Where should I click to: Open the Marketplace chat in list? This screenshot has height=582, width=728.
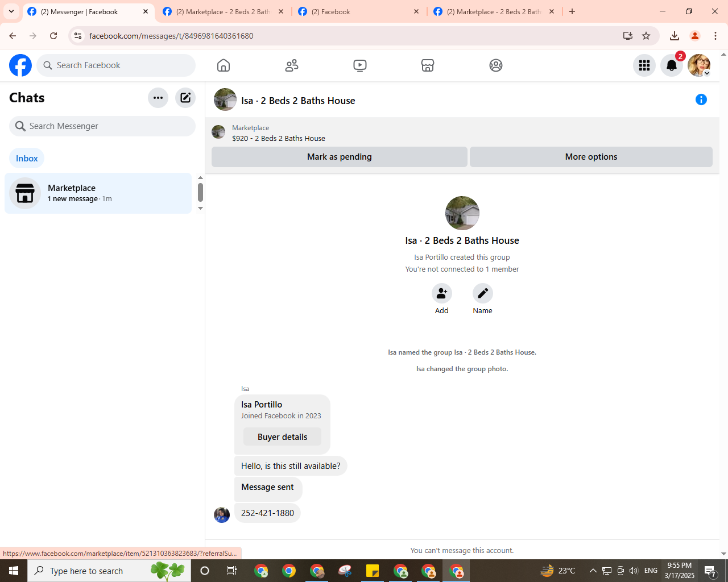(x=98, y=193)
